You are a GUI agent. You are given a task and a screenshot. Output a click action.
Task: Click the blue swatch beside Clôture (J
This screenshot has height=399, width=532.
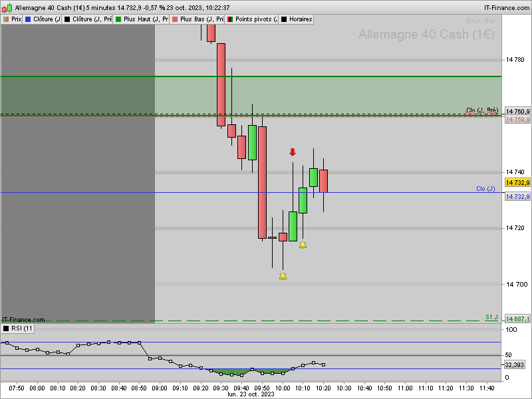pyautogui.click(x=28, y=19)
